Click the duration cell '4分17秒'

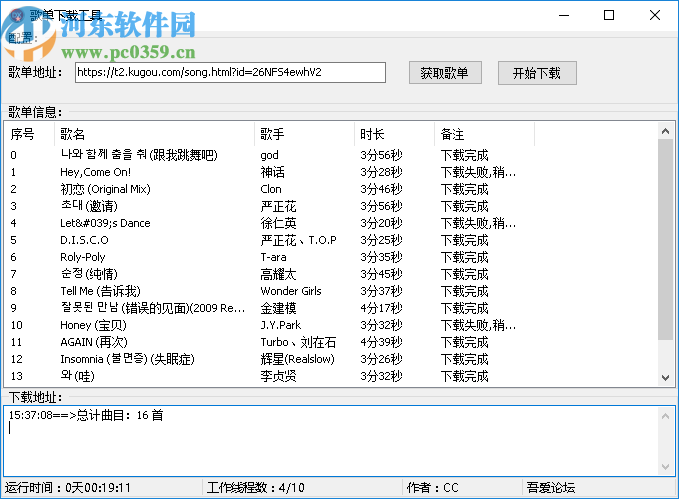382,308
